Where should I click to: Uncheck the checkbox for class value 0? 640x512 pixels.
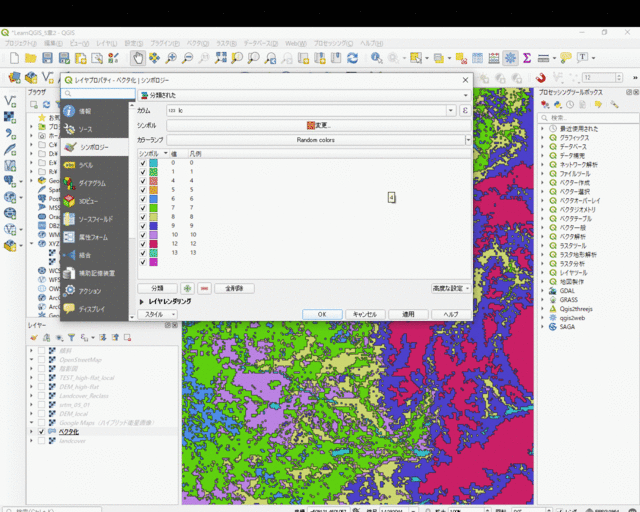click(143, 162)
